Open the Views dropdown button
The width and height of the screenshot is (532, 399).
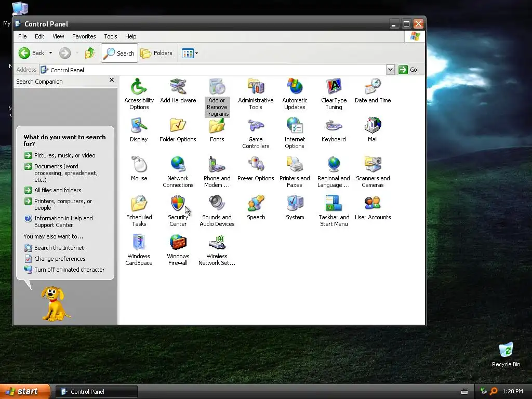click(x=190, y=53)
